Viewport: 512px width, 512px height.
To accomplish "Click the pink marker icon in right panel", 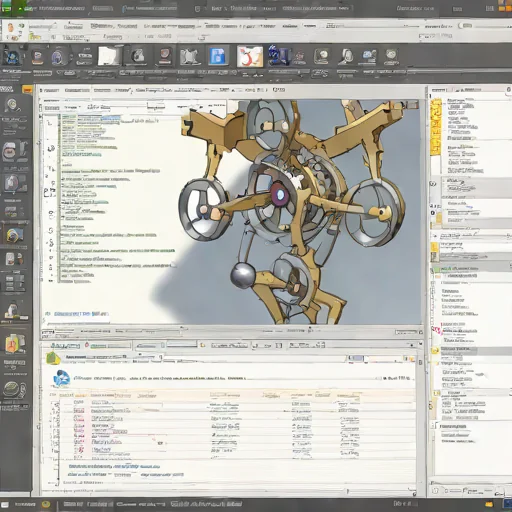I will (436, 330).
